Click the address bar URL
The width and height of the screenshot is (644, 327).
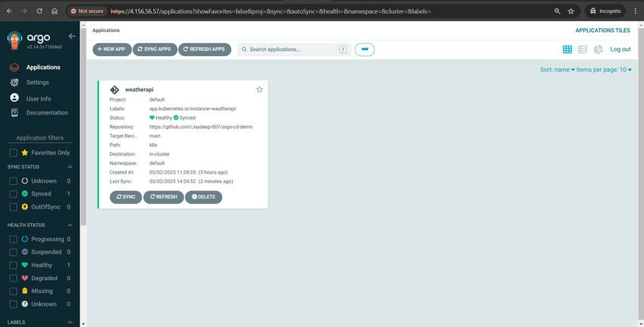click(270, 11)
